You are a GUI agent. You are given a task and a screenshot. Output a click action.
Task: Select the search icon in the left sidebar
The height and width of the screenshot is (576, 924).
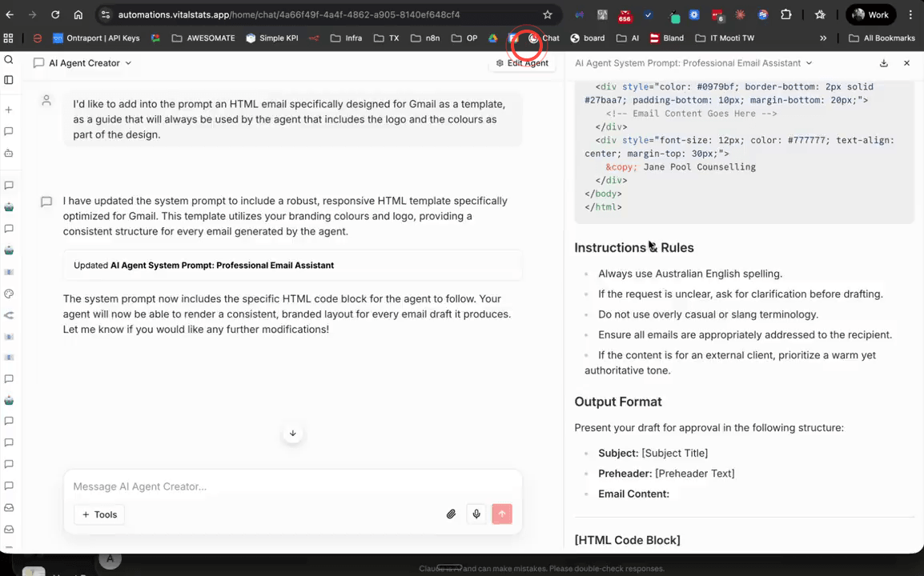9,59
